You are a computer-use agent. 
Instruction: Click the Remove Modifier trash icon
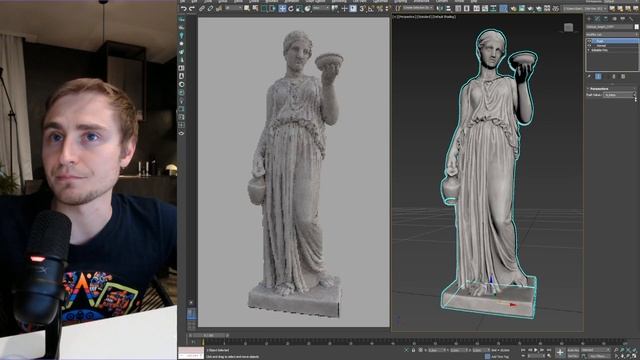click(614, 76)
